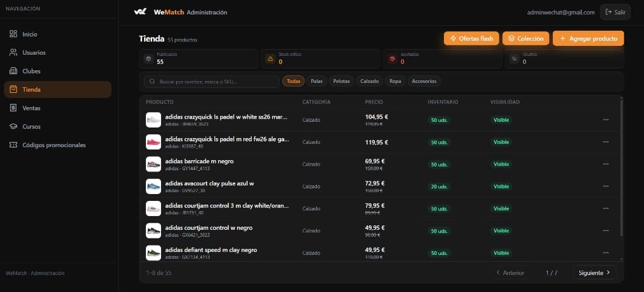Click the INVENTARIO column header
Screen dimensions: 644x292
443,102
